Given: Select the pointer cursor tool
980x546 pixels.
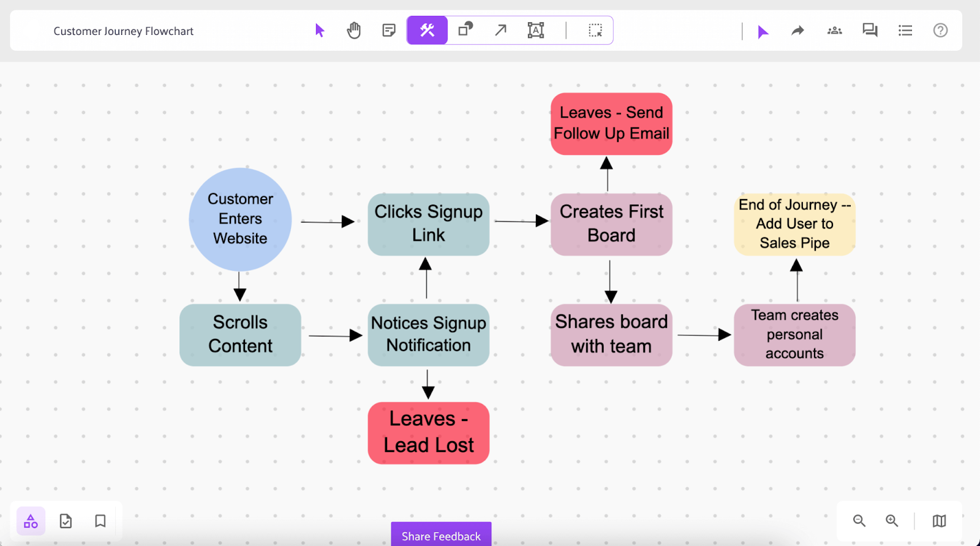Looking at the screenshot, I should (x=320, y=31).
